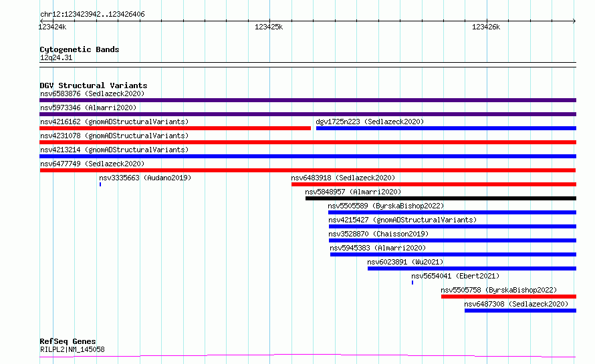595x364 pixels.
Task: Open the nsv5973346 (Almarri2020) variant label
Action: click(88, 108)
